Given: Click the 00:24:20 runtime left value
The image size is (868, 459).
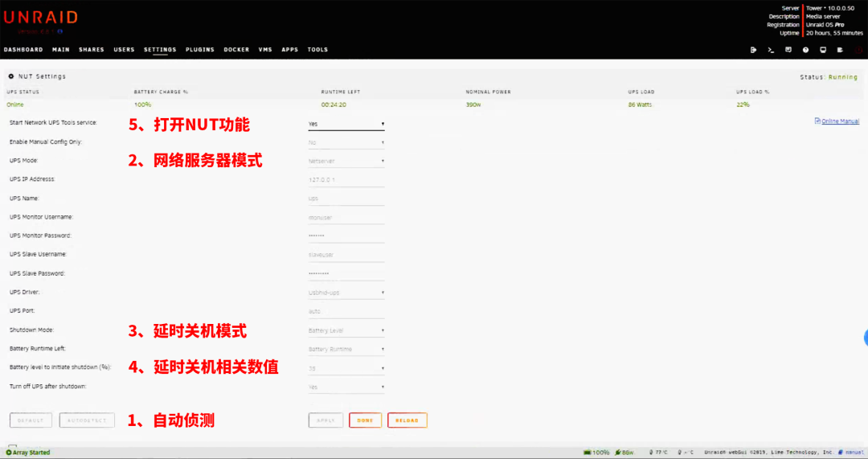Looking at the screenshot, I should pyautogui.click(x=334, y=105).
